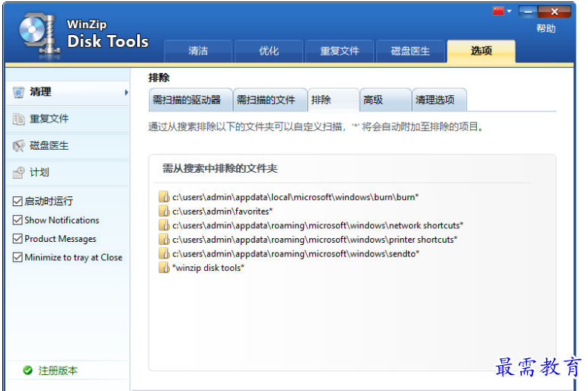
Task: Select the 排除 sub-tab
Action: pos(334,100)
